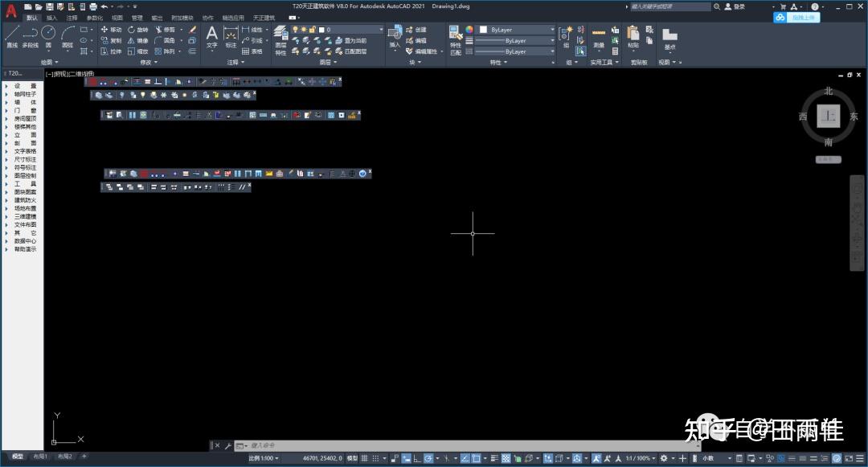Screen dimensions: 868x467
Task: Toggle grid display in status bar
Action: click(364, 458)
